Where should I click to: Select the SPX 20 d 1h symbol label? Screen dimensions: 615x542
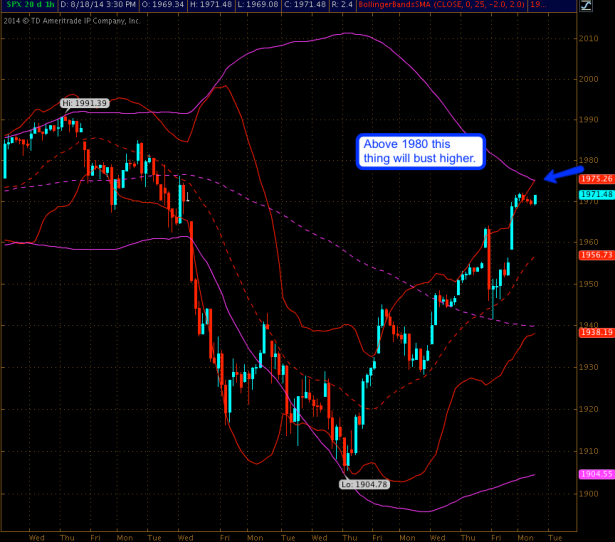24,6
